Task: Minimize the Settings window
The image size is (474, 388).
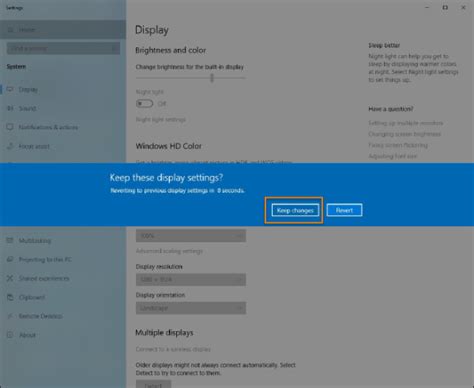Action: (427, 7)
